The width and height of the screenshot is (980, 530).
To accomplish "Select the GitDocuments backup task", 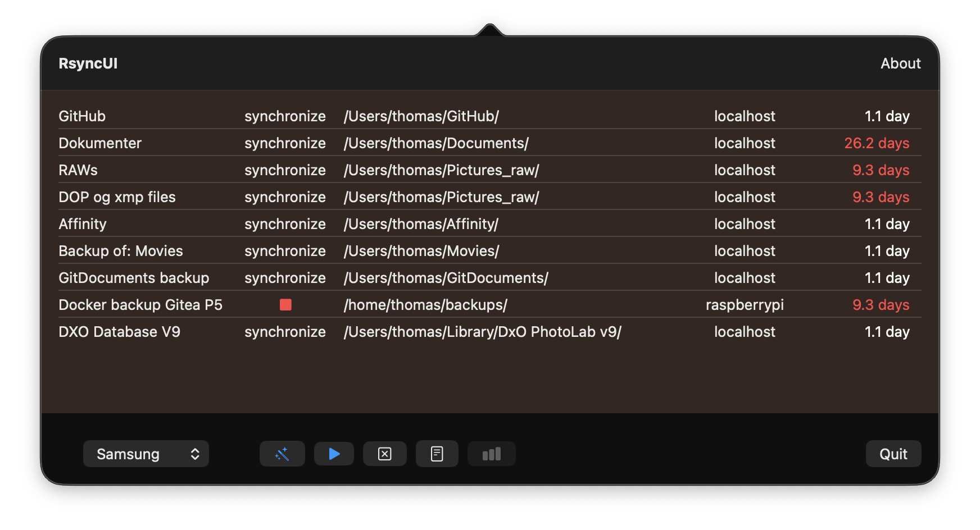I will [134, 278].
